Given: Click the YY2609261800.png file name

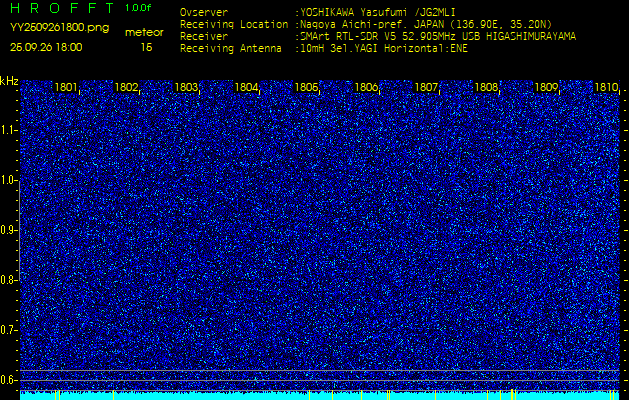Looking at the screenshot, I should 60,27.
